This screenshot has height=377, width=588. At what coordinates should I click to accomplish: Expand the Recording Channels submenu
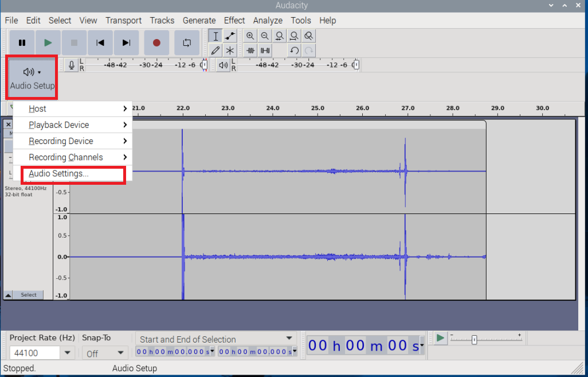click(73, 157)
